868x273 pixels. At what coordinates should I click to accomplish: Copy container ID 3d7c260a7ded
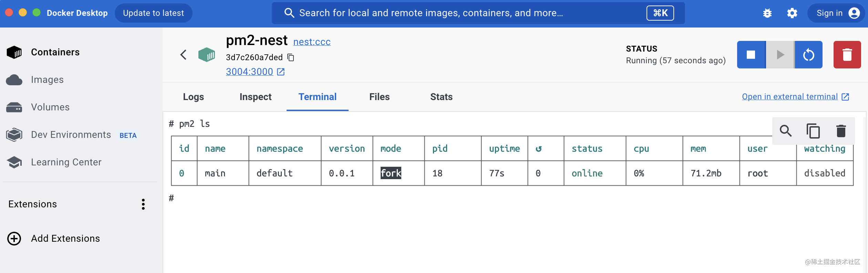pyautogui.click(x=291, y=57)
